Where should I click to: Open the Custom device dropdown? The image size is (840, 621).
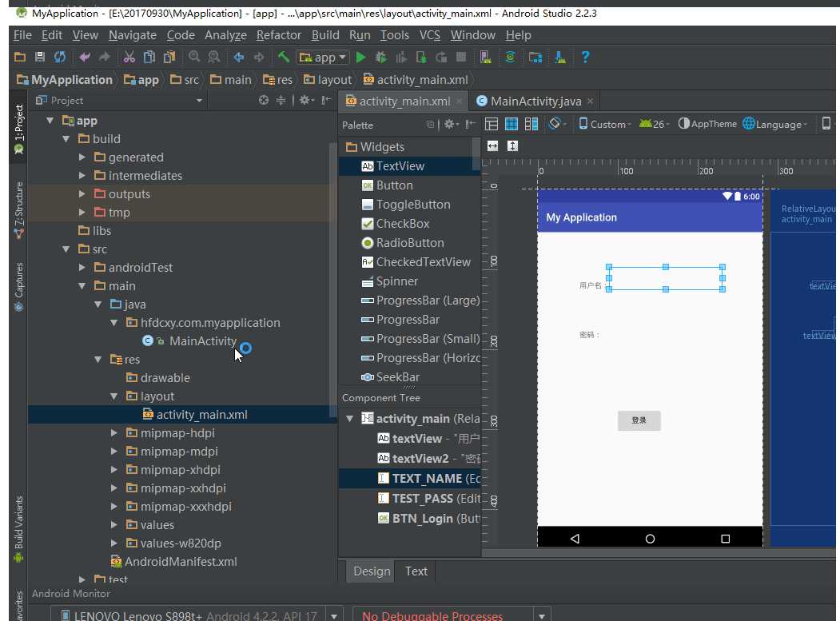point(605,125)
